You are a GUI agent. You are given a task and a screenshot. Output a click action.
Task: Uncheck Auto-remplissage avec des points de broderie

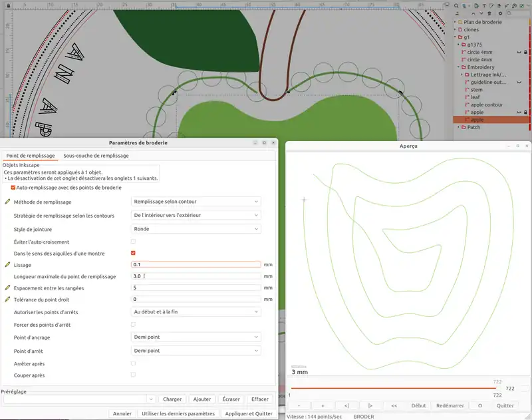14,188
